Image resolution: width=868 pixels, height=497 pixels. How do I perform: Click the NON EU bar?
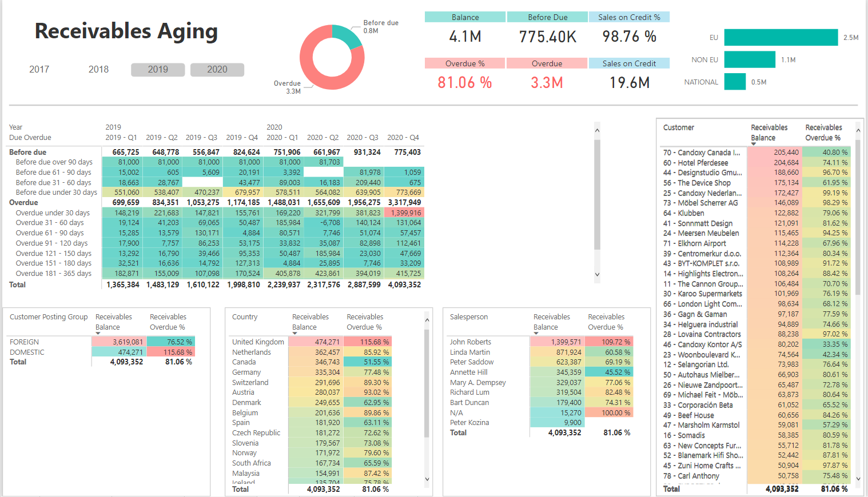pyautogui.click(x=750, y=59)
